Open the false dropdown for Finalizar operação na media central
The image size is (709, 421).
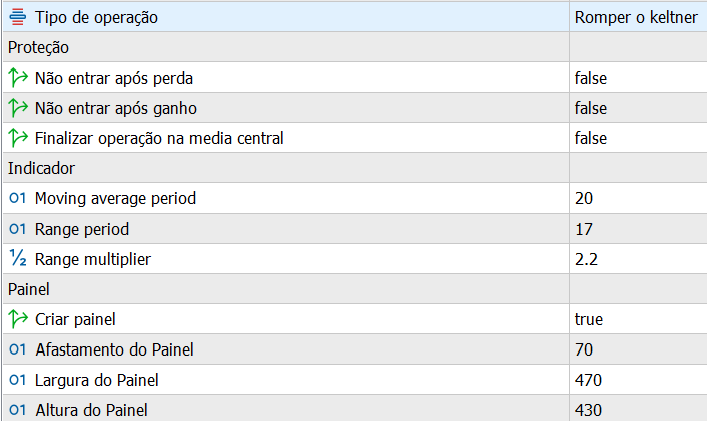[x=591, y=138]
